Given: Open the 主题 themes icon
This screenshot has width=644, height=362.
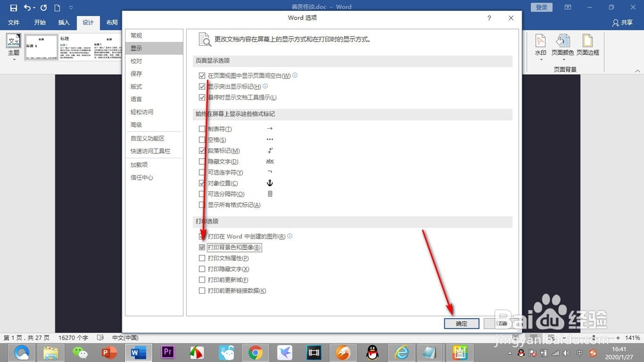Looking at the screenshot, I should [x=14, y=41].
